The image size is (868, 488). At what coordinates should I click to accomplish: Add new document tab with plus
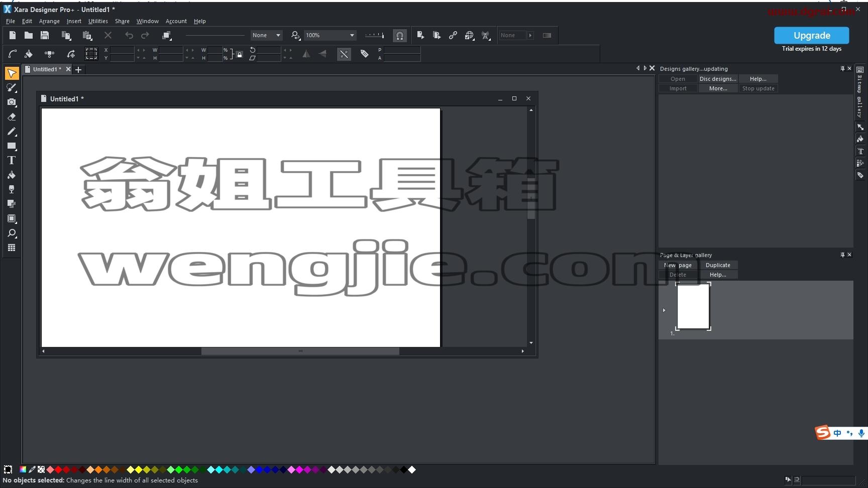pos(78,70)
